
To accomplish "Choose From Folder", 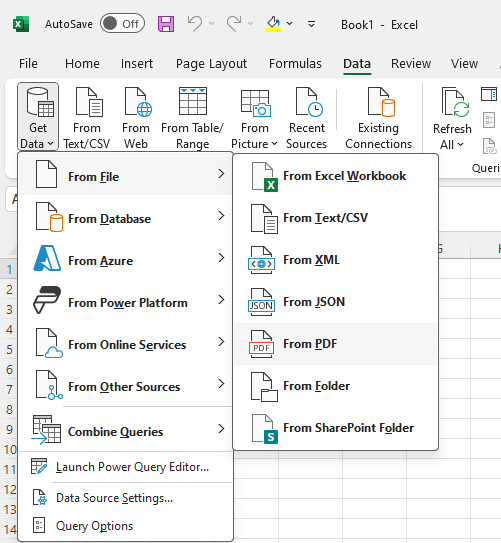I will coord(335,386).
